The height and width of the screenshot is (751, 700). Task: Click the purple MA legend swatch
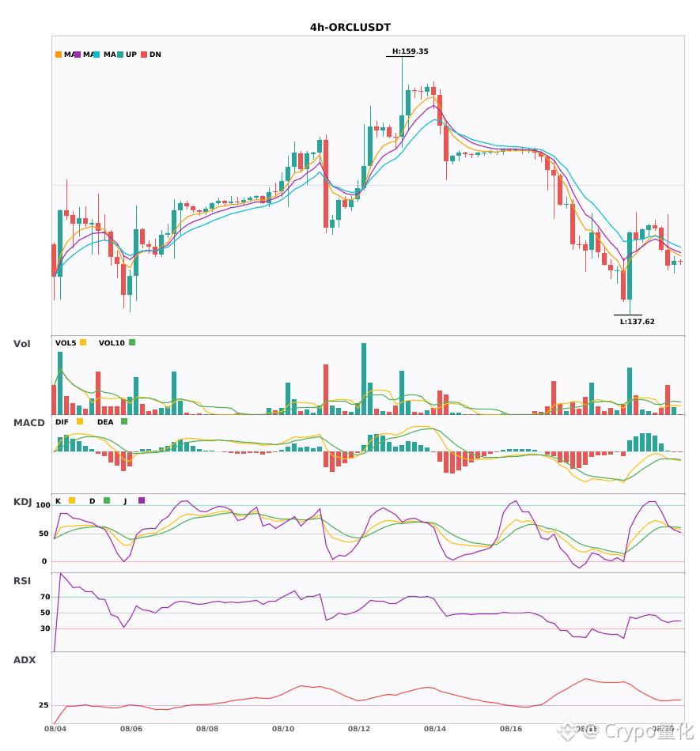coord(78,55)
